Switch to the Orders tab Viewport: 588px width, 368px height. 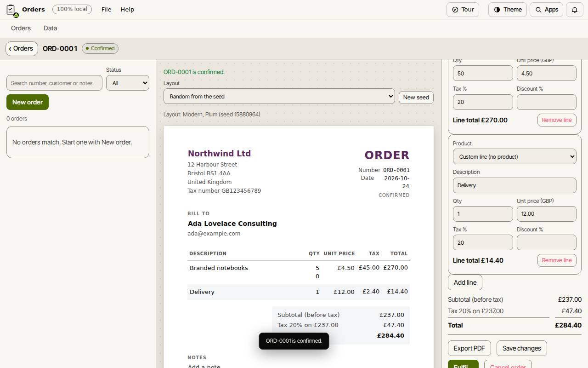pos(21,28)
